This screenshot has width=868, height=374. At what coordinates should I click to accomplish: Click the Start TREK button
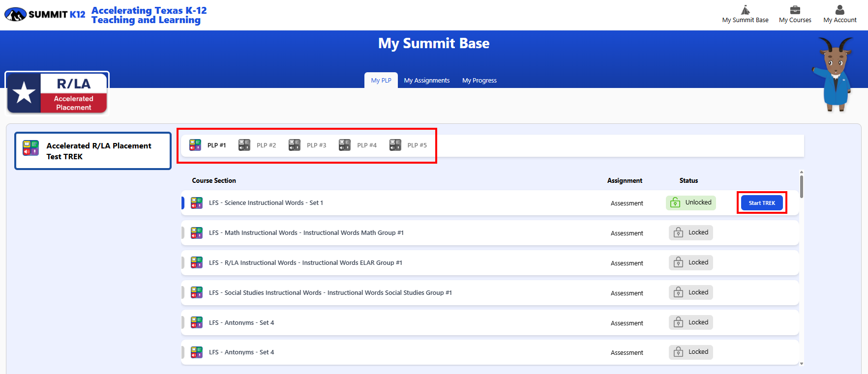pyautogui.click(x=762, y=202)
